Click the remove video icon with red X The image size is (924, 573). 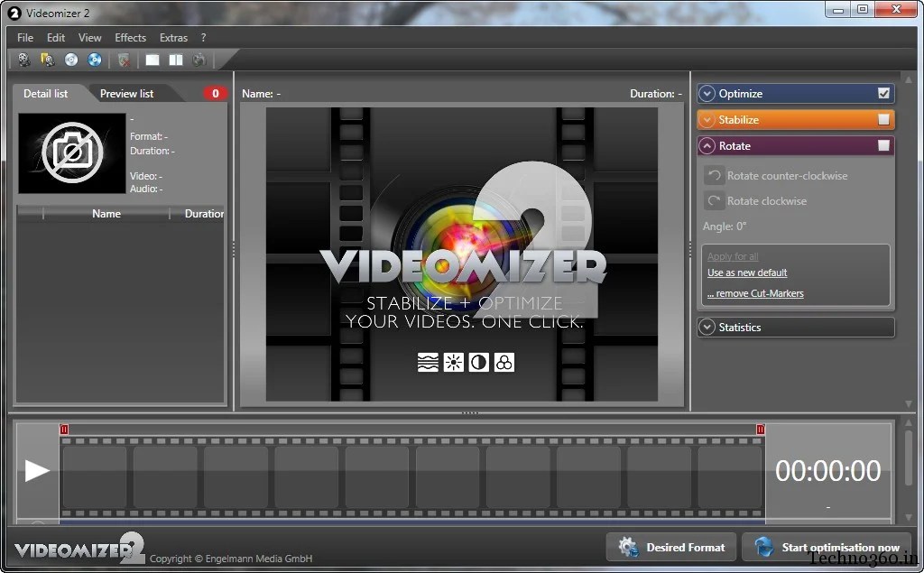(124, 60)
